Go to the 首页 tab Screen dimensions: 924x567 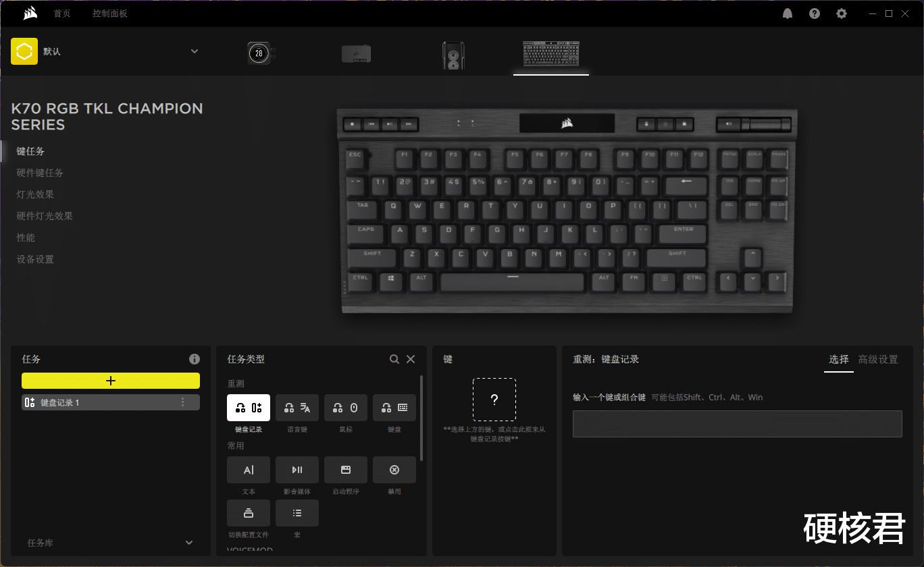click(62, 13)
